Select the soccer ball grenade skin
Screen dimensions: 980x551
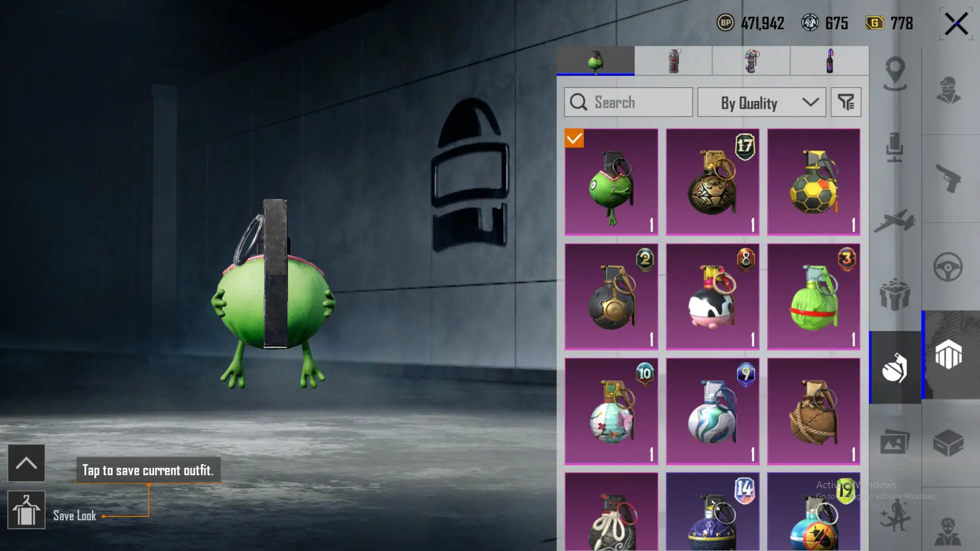[813, 182]
